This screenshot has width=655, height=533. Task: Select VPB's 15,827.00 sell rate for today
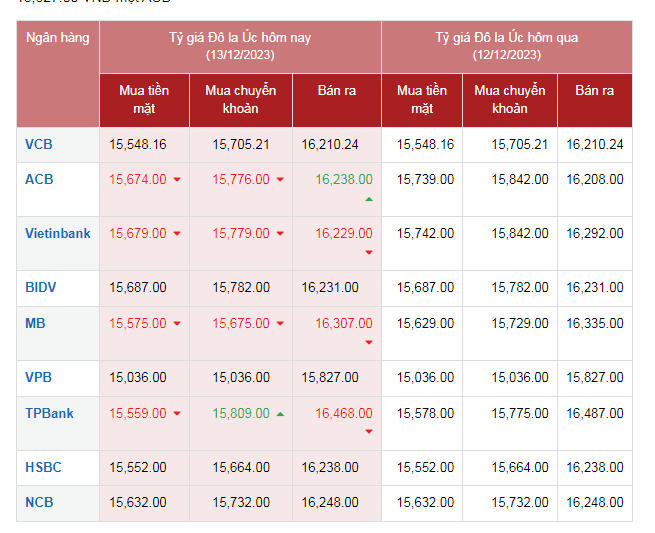point(330,377)
